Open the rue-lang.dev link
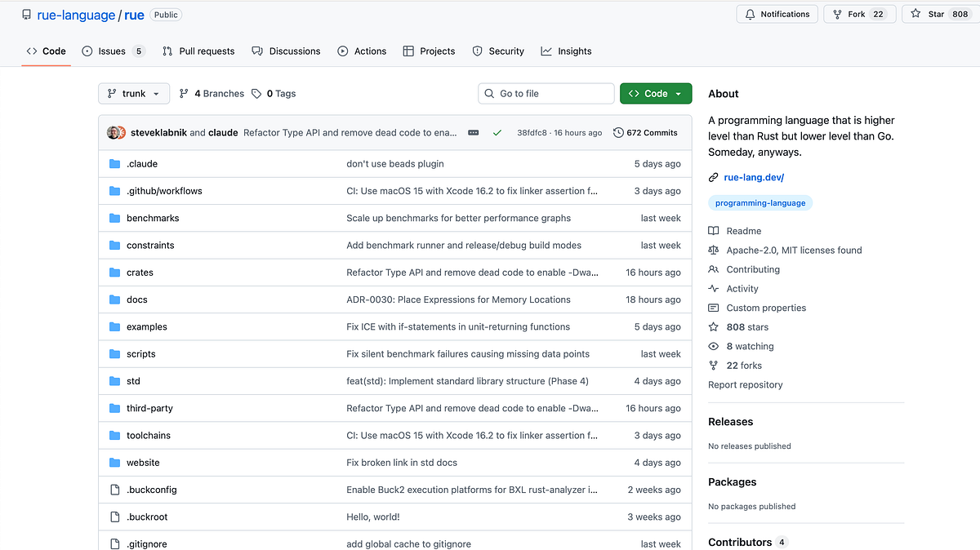 [x=754, y=177]
